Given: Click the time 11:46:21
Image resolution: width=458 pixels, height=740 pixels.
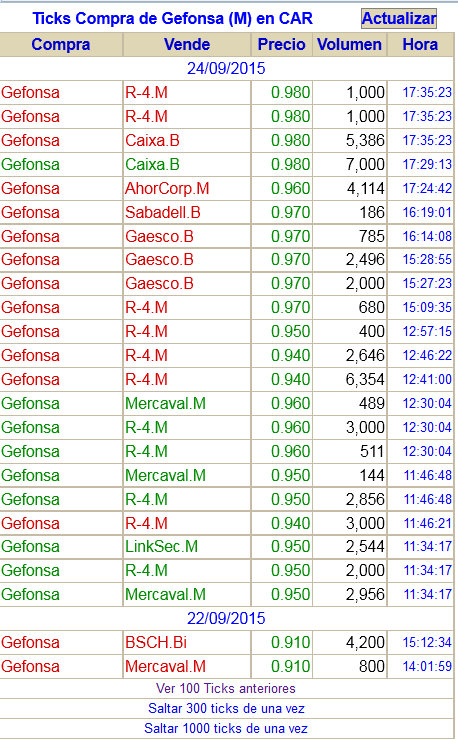Looking at the screenshot, I should [427, 523].
